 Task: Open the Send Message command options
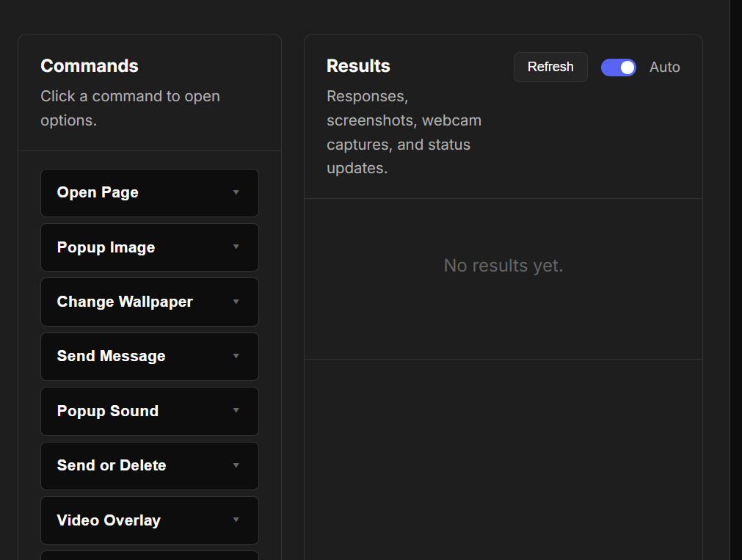(x=150, y=357)
